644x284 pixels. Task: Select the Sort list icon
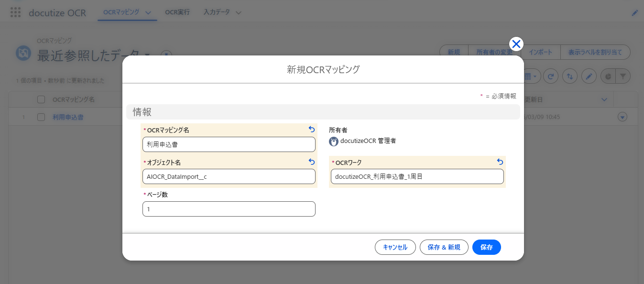pos(569,76)
